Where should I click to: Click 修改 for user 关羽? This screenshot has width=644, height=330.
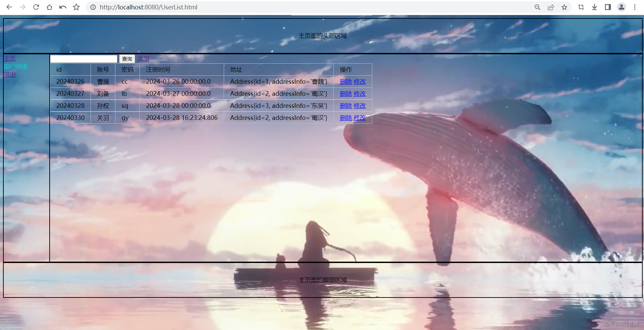point(360,118)
